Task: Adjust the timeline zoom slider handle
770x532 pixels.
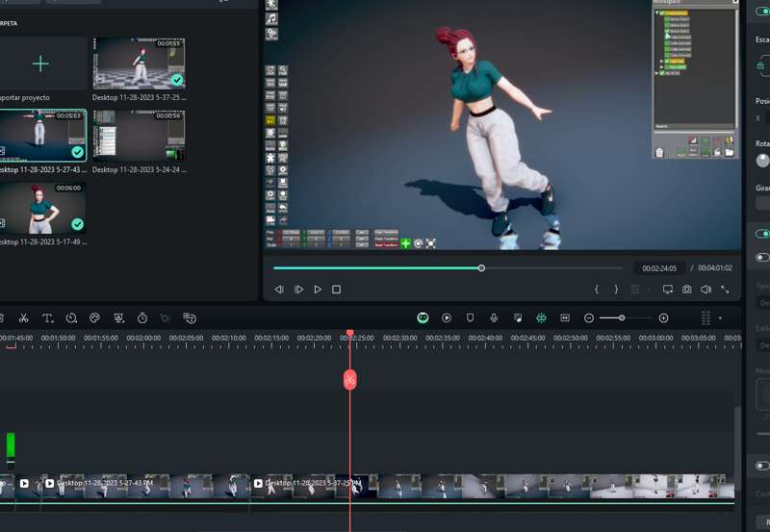Action: [622, 318]
